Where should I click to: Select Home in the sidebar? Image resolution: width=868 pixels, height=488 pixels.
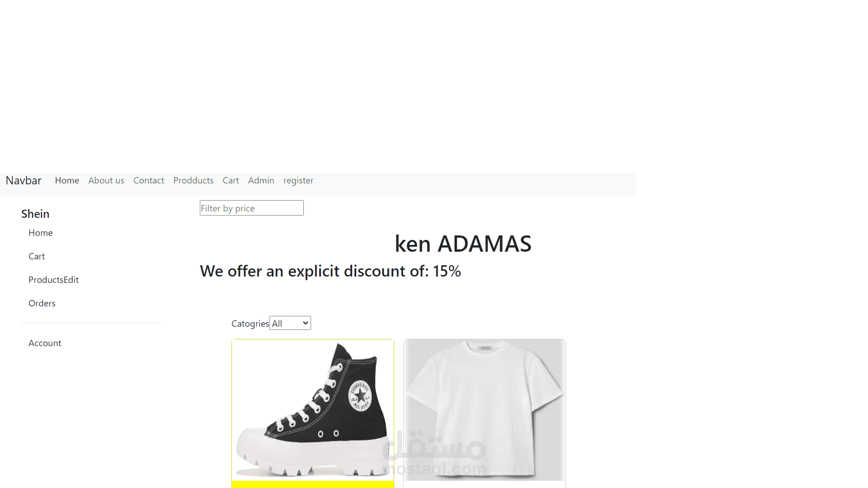click(x=40, y=233)
